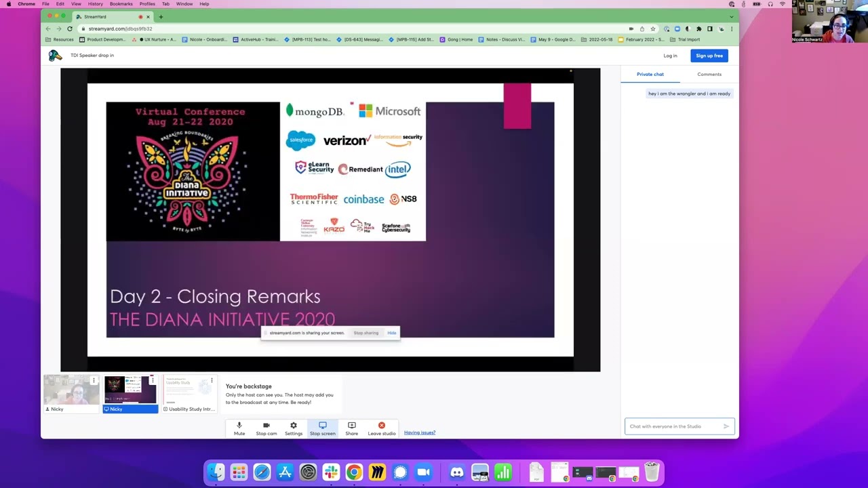Image resolution: width=868 pixels, height=488 pixels.
Task: Open Chrome extensions puzzle icon
Action: [698, 28]
